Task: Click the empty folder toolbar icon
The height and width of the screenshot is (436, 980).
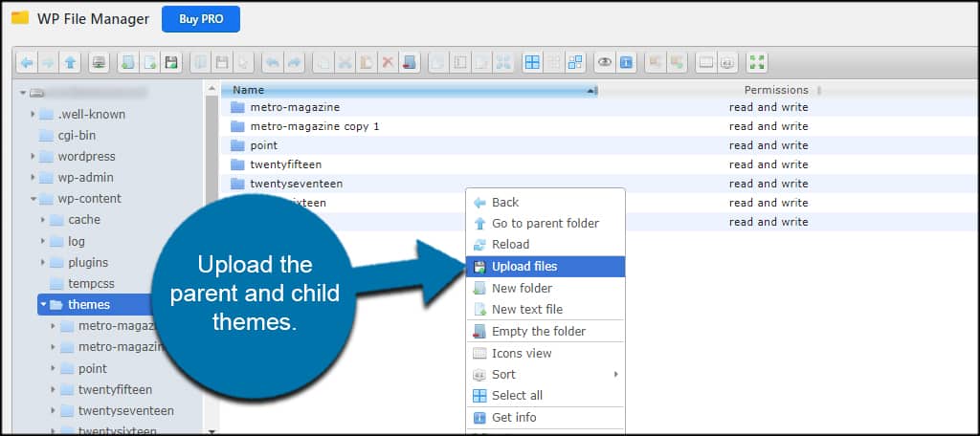Action: (x=410, y=62)
